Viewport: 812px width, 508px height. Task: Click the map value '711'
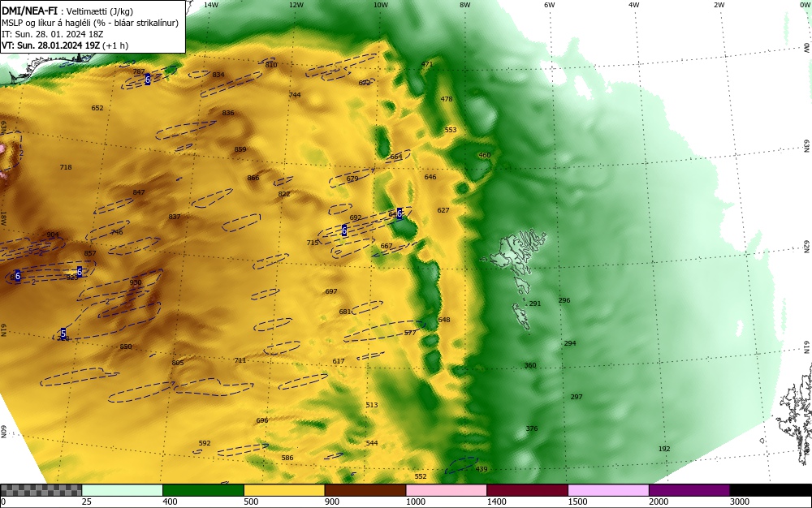point(240,360)
